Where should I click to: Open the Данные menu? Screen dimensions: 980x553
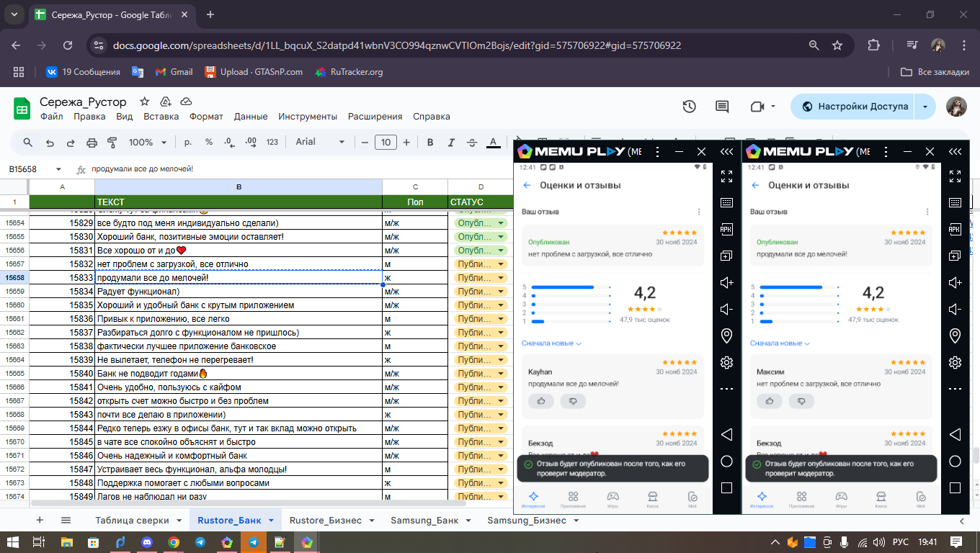pos(251,116)
